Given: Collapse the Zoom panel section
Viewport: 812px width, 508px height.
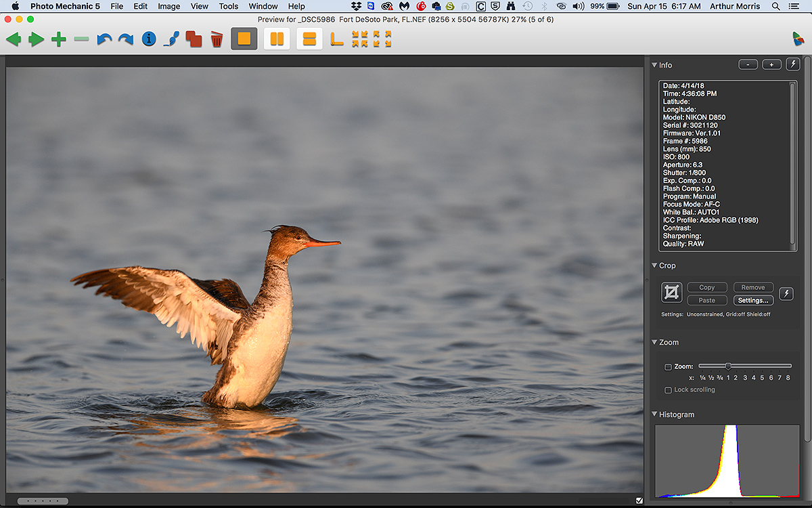Looking at the screenshot, I should pyautogui.click(x=654, y=342).
